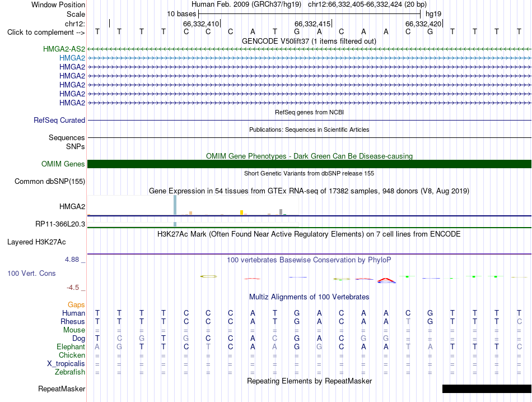Click the RepeatMasker track label
The height and width of the screenshot is (402, 532).
coord(62,389)
